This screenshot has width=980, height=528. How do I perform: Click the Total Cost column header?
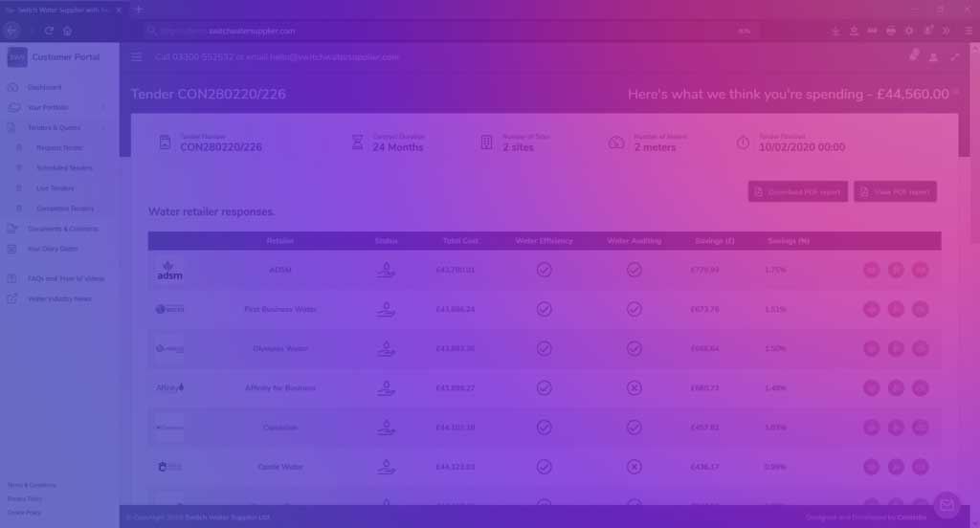460,241
